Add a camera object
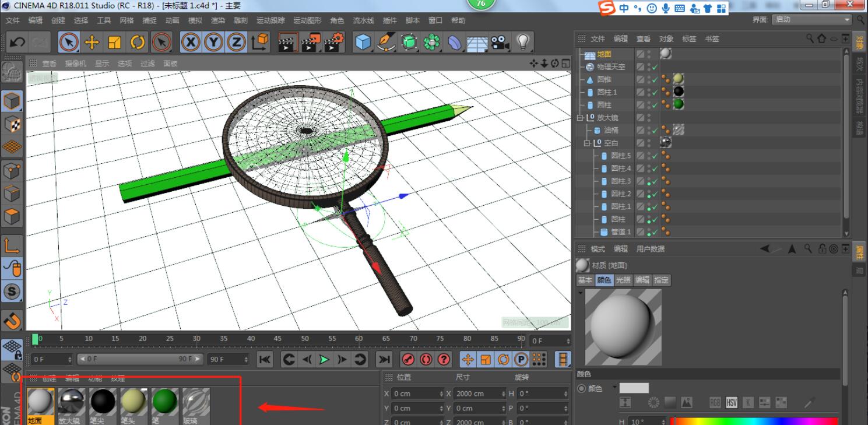 click(500, 42)
